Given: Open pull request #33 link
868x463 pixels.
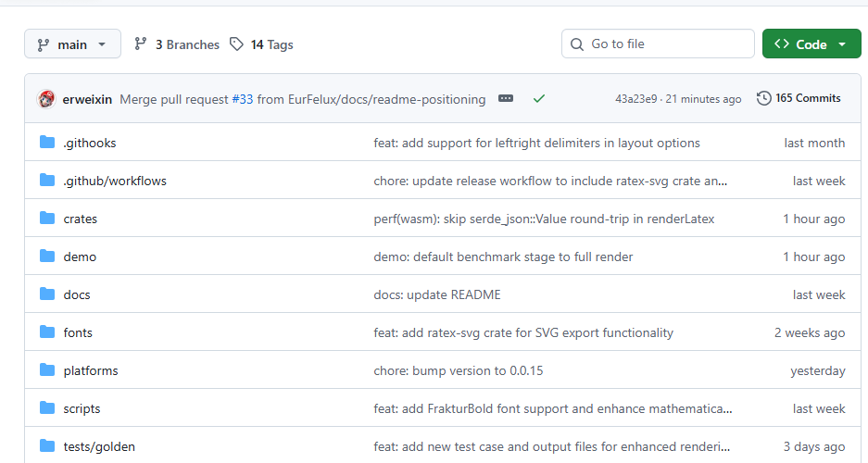Looking at the screenshot, I should coord(243,100).
